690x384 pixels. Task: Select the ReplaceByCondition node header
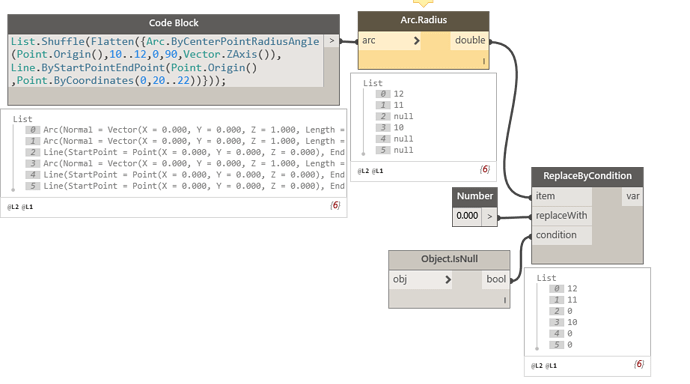(x=587, y=176)
